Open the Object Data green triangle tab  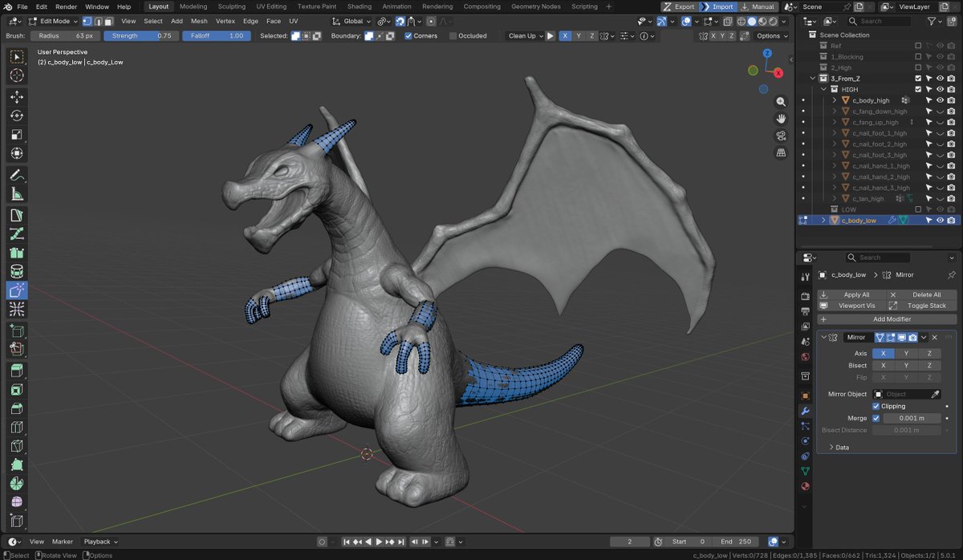(805, 471)
